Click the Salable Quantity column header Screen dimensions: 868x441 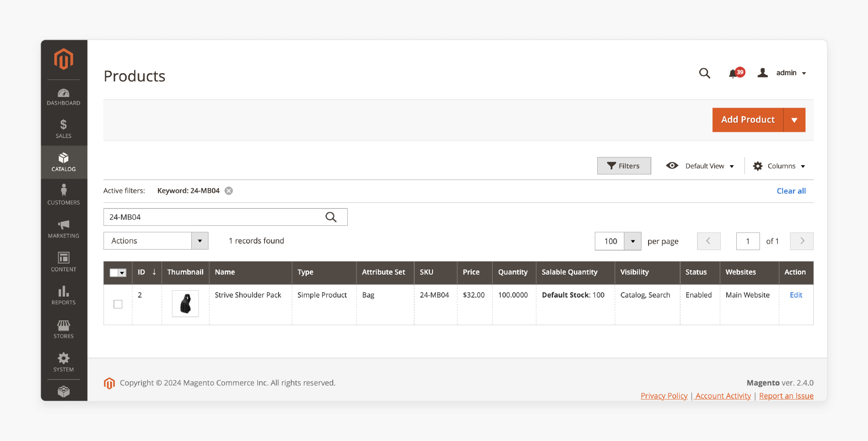[x=575, y=272]
